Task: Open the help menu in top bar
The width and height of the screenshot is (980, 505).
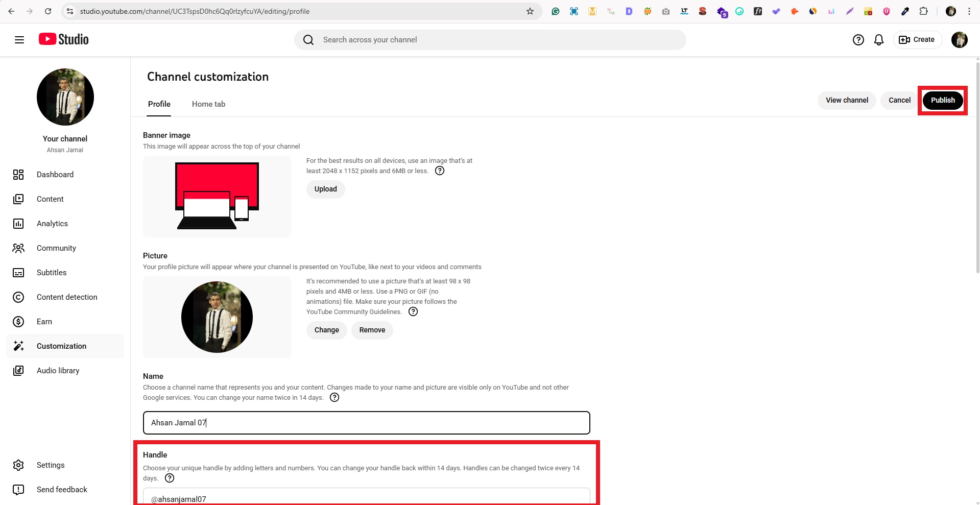Action: pos(858,40)
